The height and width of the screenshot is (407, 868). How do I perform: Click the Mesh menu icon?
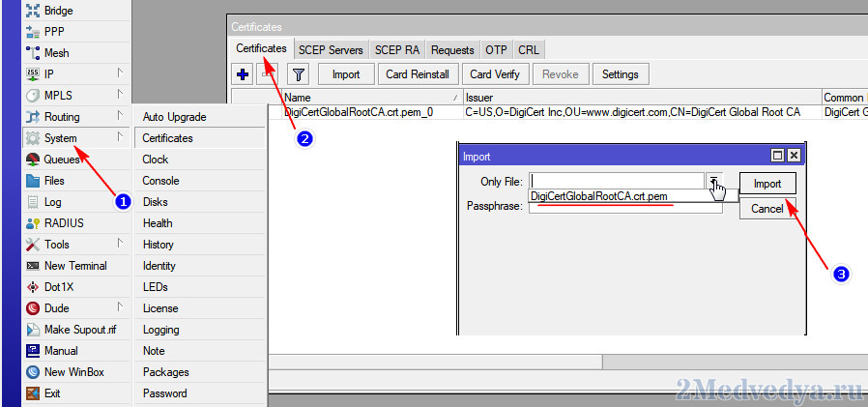[33, 52]
